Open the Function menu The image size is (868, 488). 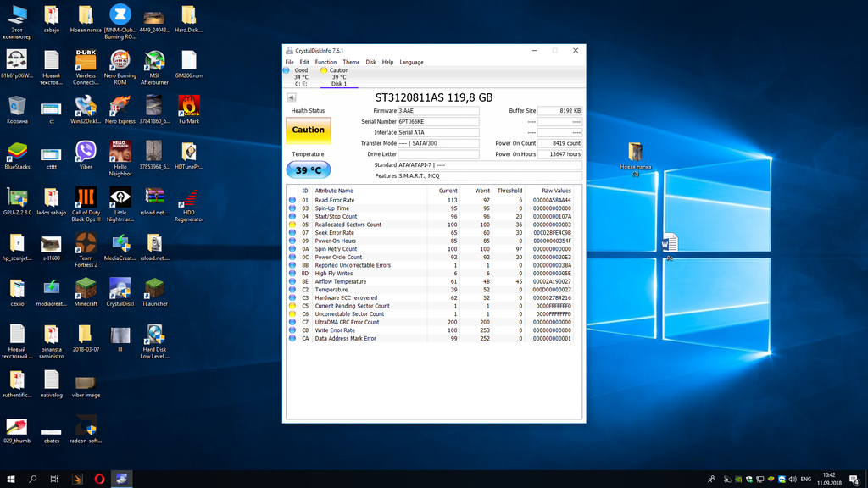tap(325, 62)
